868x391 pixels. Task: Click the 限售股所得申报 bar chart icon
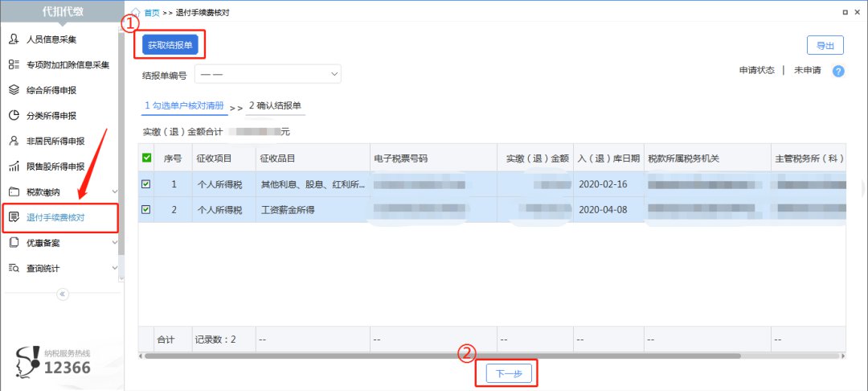click(14, 167)
